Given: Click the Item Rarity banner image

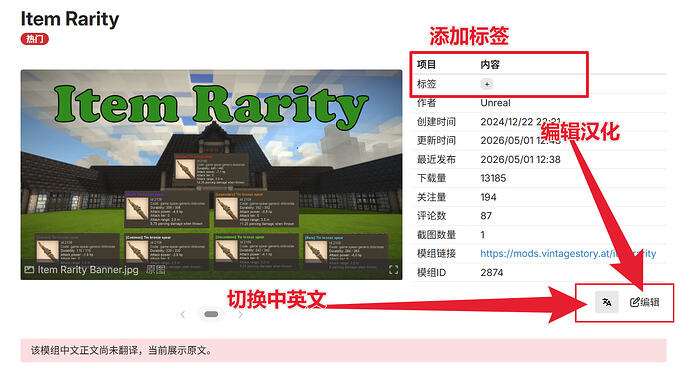Looking at the screenshot, I should (211, 175).
